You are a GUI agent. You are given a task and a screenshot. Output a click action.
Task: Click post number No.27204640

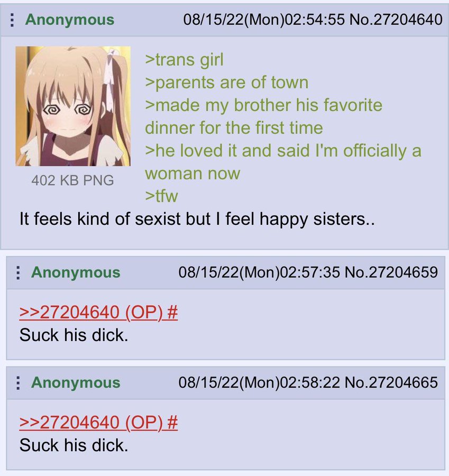point(396,20)
